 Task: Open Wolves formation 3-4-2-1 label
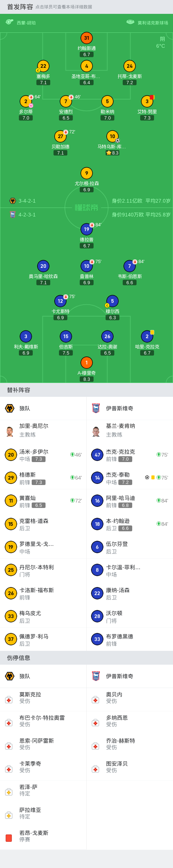(x=27, y=201)
